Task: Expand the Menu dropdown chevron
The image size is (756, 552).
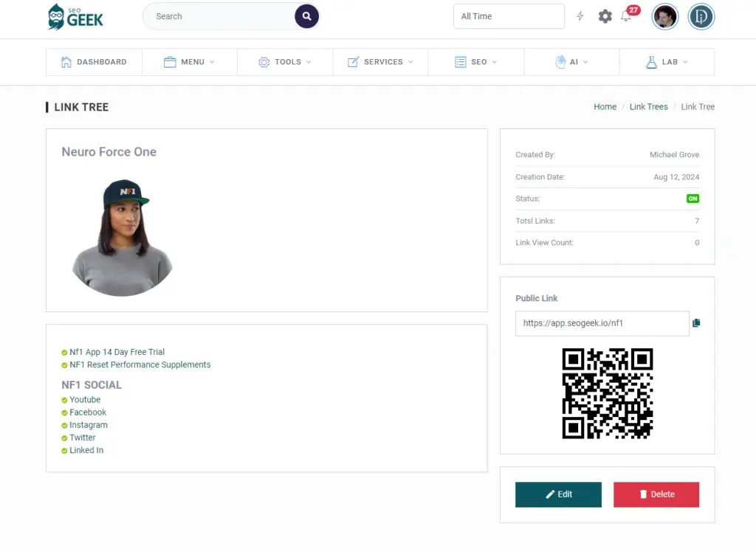Action: coord(212,62)
